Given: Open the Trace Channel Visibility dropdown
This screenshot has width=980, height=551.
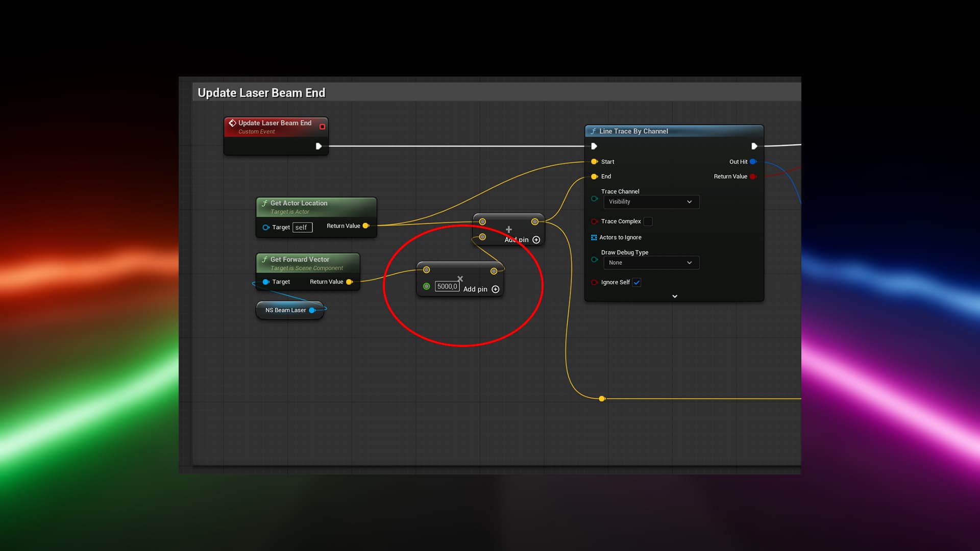Looking at the screenshot, I should (651, 202).
